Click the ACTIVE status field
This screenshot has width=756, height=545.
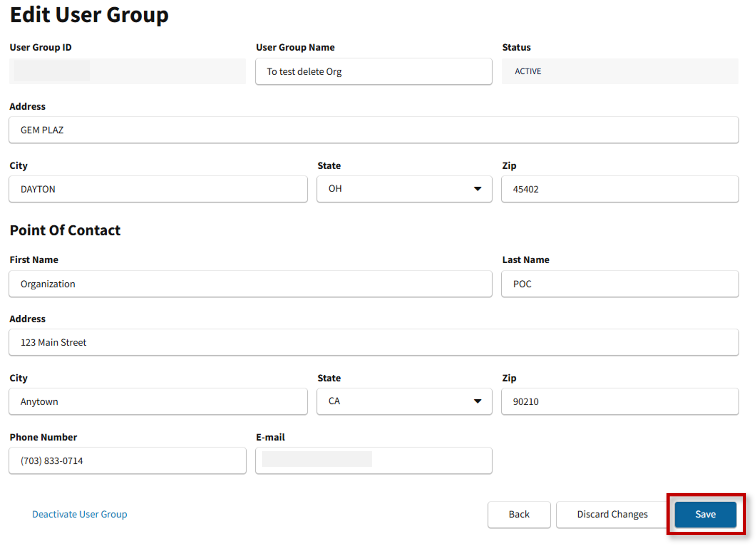tap(620, 71)
